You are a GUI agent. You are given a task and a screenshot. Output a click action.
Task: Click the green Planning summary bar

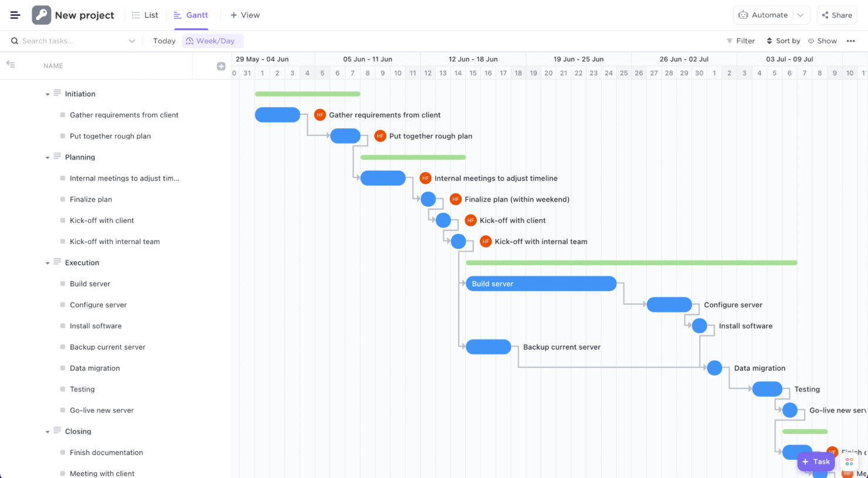[x=413, y=157]
